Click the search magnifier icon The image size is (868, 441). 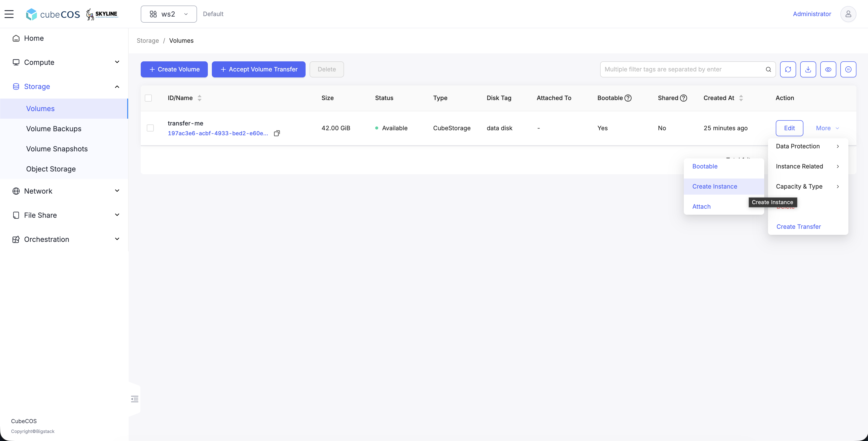point(768,69)
